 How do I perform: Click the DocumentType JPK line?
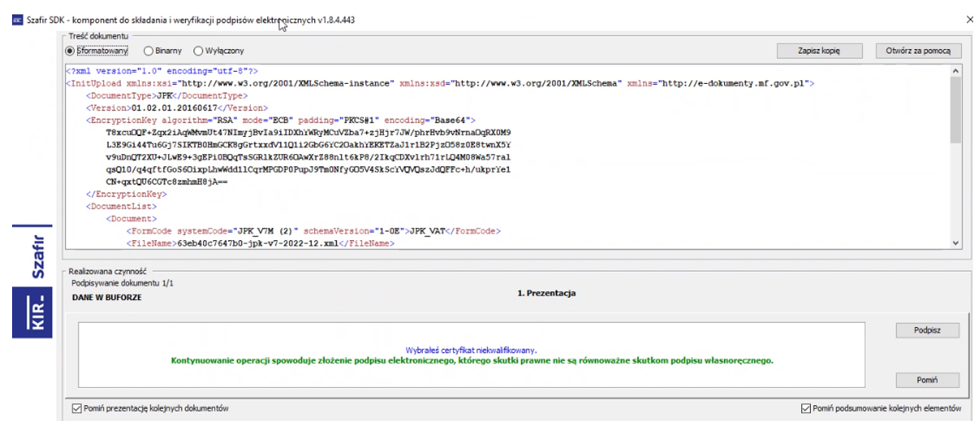(168, 96)
